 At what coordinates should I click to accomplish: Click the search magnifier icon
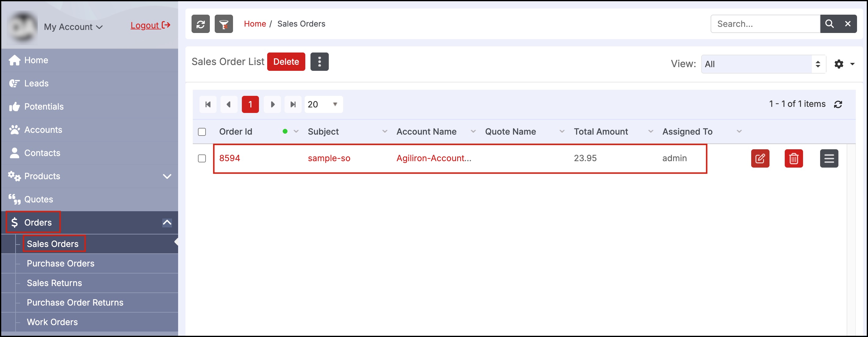(x=829, y=24)
